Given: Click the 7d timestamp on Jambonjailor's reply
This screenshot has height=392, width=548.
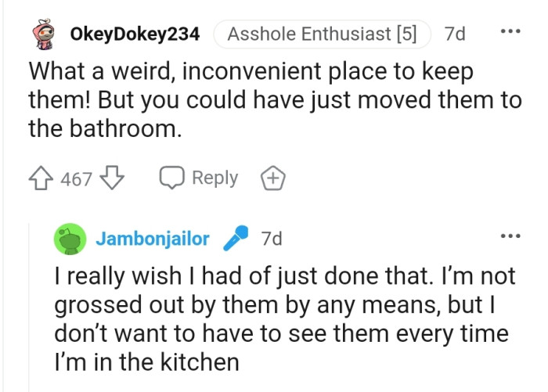Looking at the screenshot, I should point(271,239).
